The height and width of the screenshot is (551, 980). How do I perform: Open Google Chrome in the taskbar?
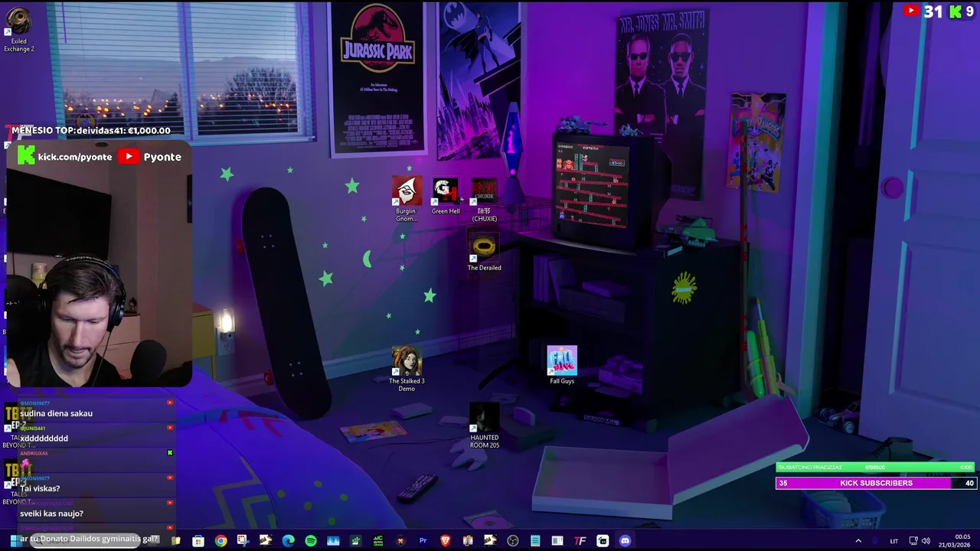[x=220, y=540]
